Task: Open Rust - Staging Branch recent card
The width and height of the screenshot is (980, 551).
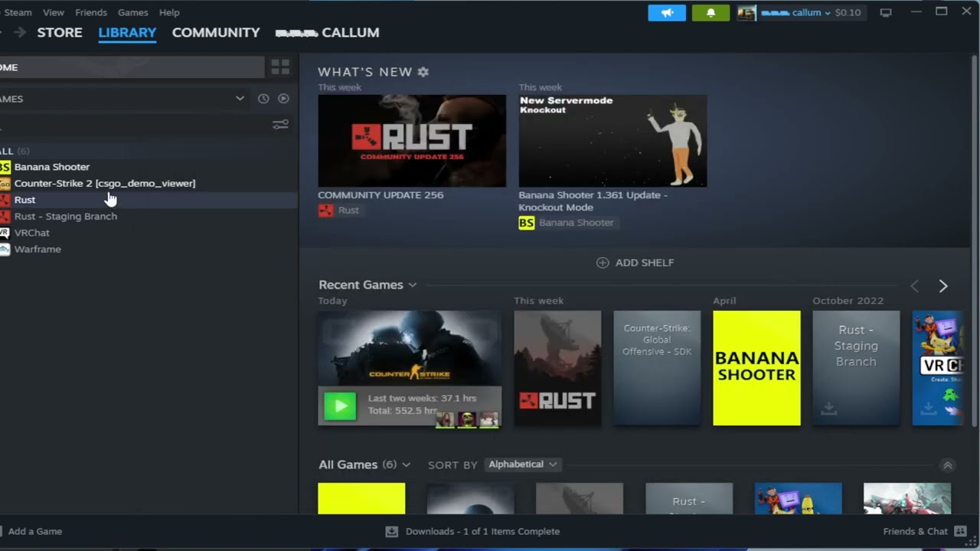Action: click(856, 368)
